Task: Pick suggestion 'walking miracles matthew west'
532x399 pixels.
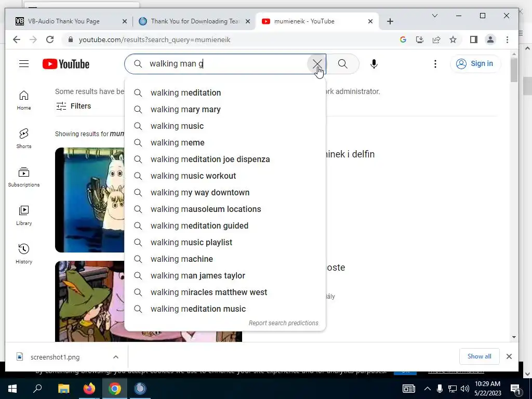Action: (x=225, y=292)
